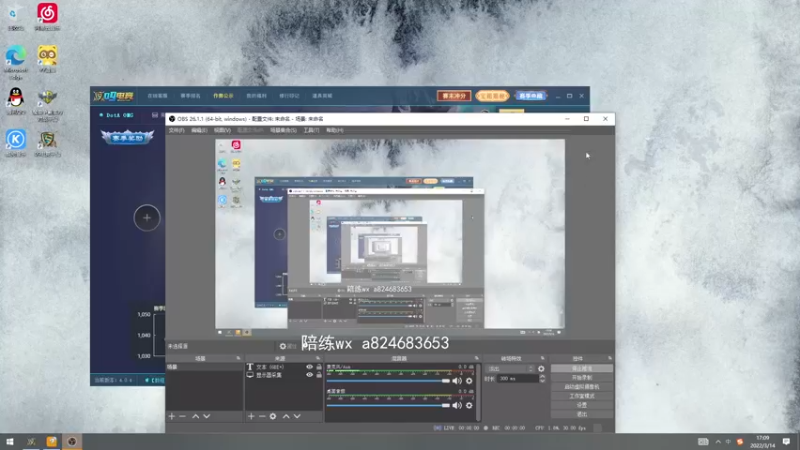This screenshot has width=800, height=450.
Task: Open settings gear for 桌面音频 audio channel
Action: pos(469,405)
